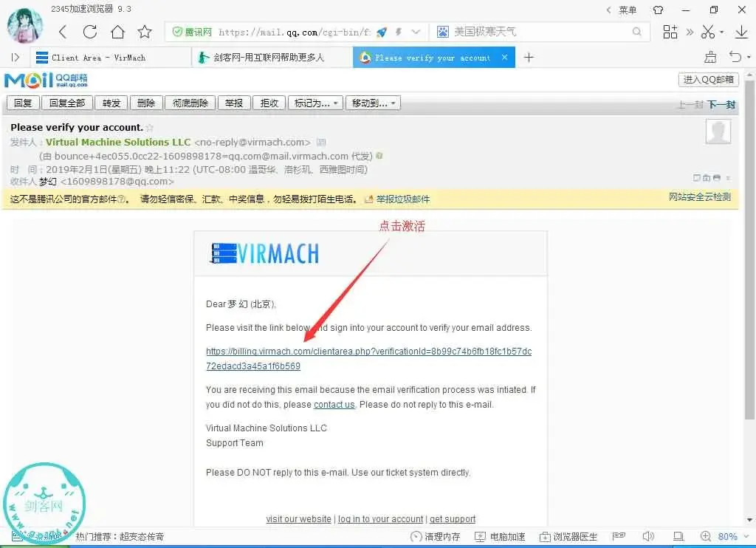Open the undo closed tabs dropdown
The image size is (756, 548).
pyautogui.click(x=749, y=58)
